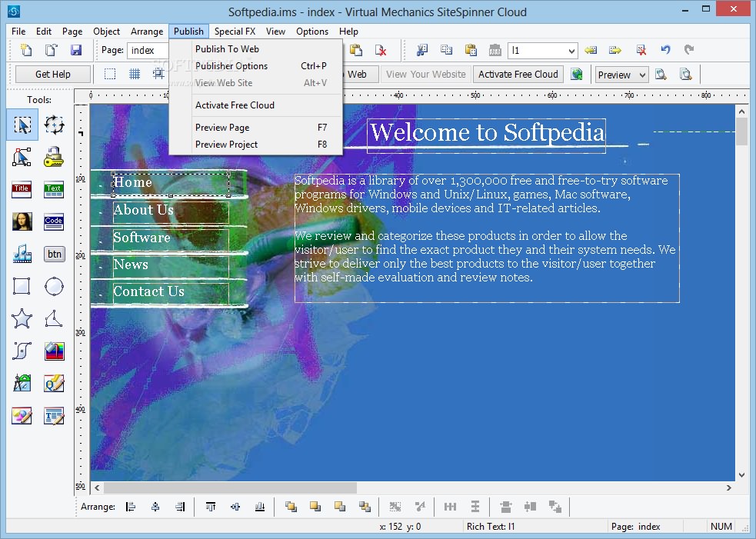Select the rectangle shape tool
This screenshot has height=539, width=756.
22,286
